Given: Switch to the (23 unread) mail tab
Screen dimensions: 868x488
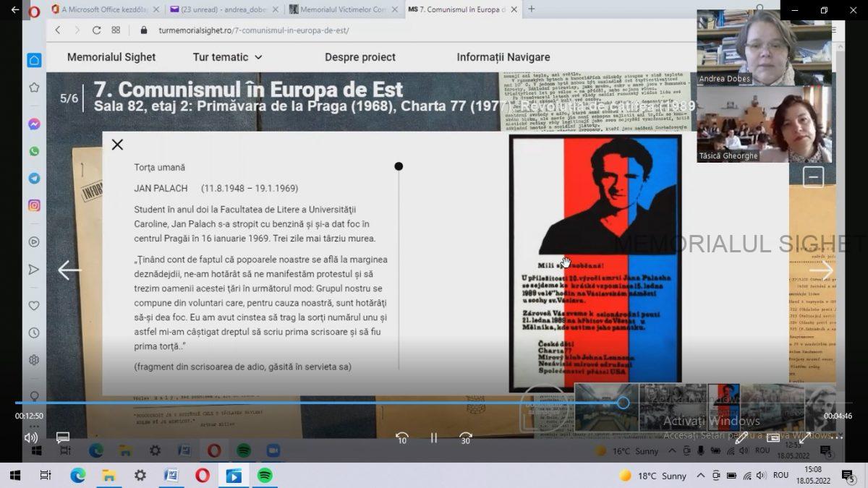Looking at the screenshot, I should (x=223, y=9).
